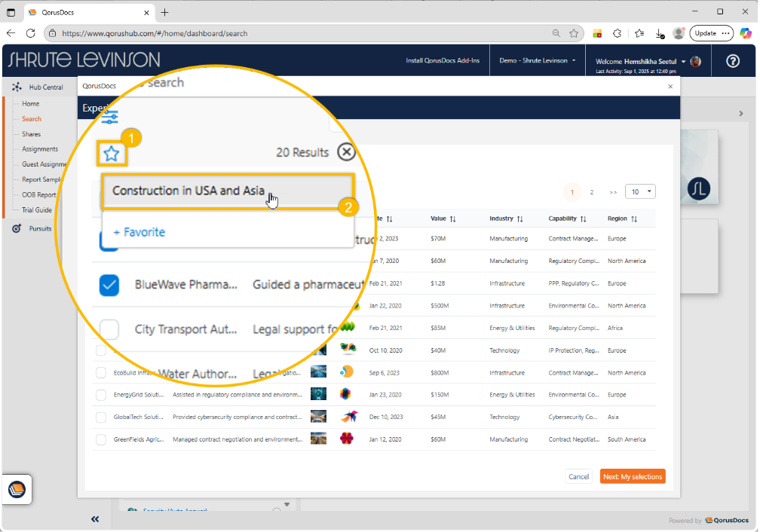Collapse sidebar with double chevron icon
This screenshot has width=760, height=532.
(96, 518)
